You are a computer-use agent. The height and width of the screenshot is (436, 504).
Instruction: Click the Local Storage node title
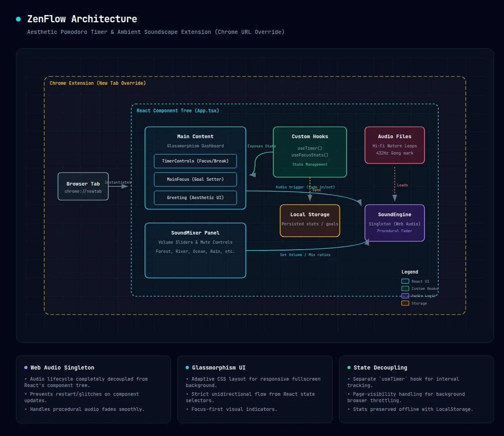pos(310,215)
